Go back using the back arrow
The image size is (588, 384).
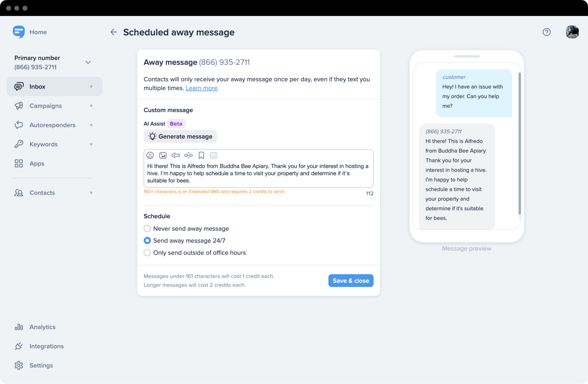[x=114, y=32]
